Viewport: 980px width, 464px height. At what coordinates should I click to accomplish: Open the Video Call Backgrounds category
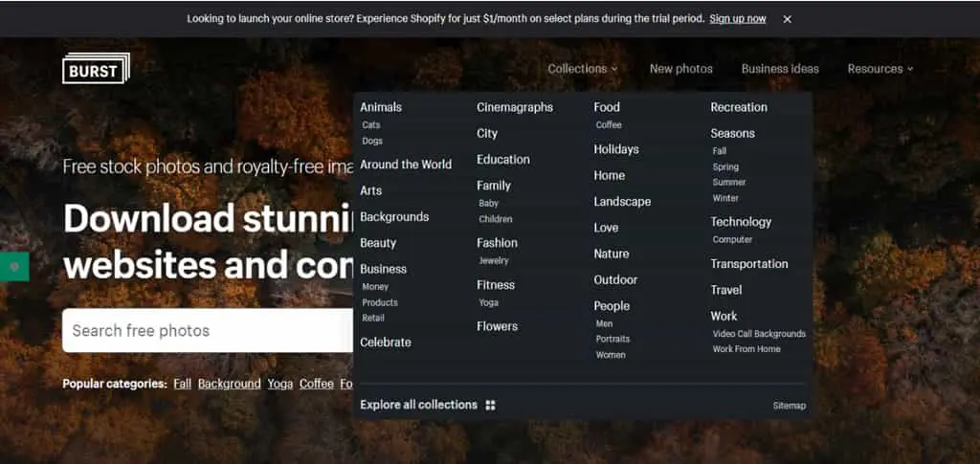pyautogui.click(x=759, y=334)
